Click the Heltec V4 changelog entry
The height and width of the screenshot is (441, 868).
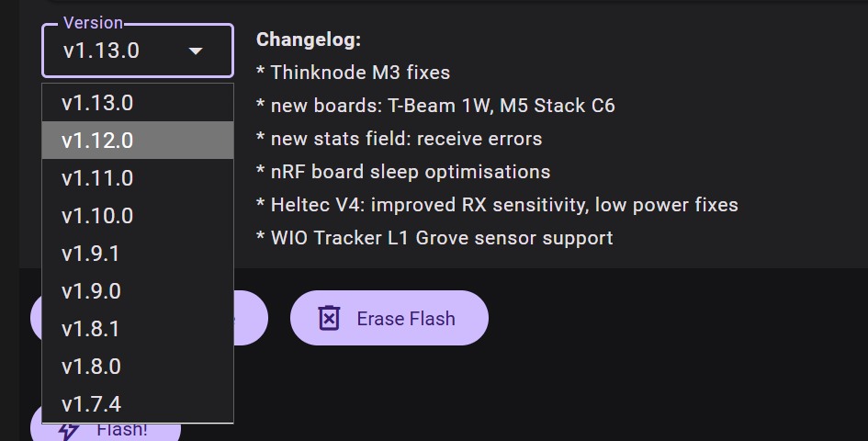coord(497,205)
